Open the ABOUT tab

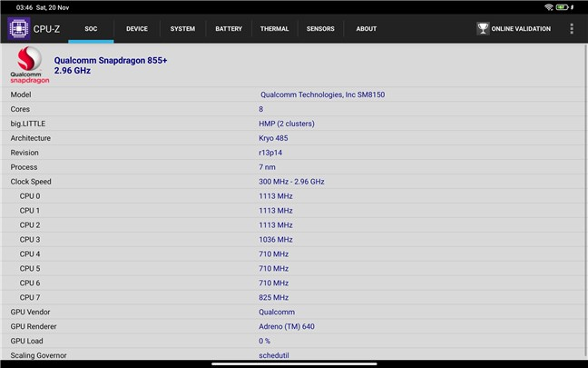coord(367,28)
